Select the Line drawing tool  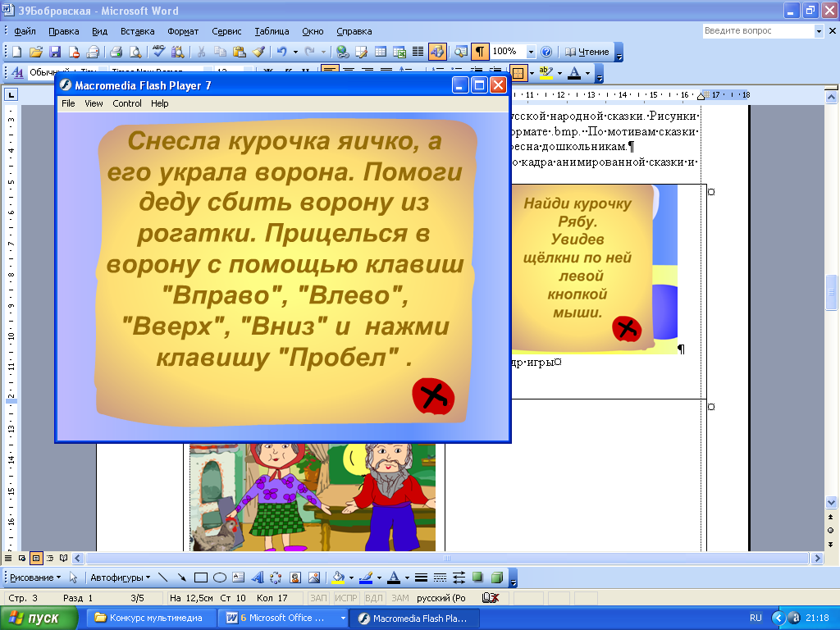click(x=163, y=577)
